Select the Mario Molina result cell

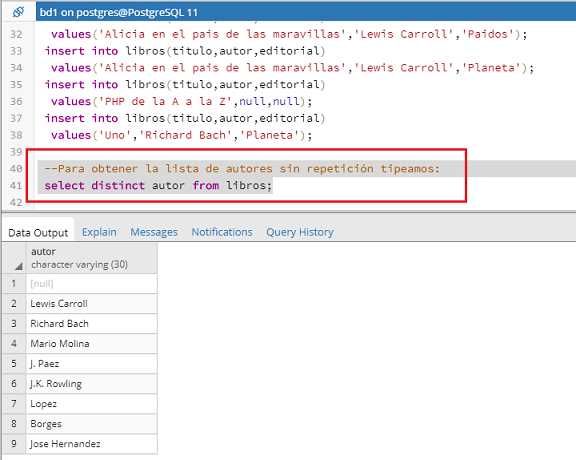pos(91,344)
